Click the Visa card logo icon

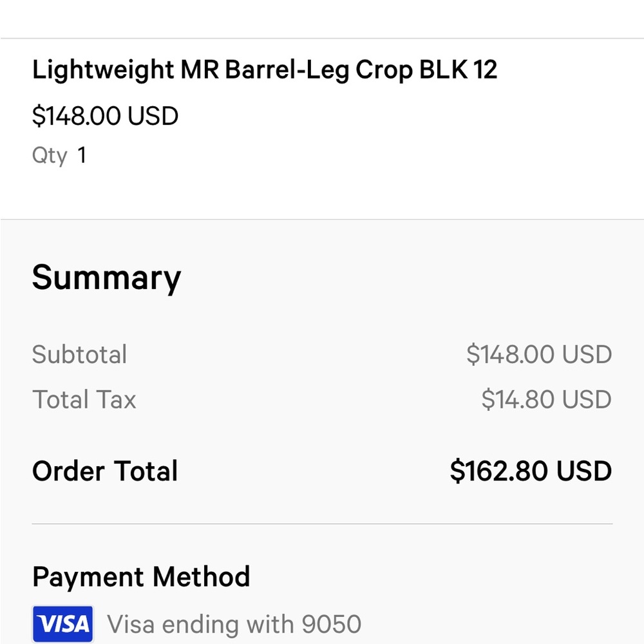63,624
